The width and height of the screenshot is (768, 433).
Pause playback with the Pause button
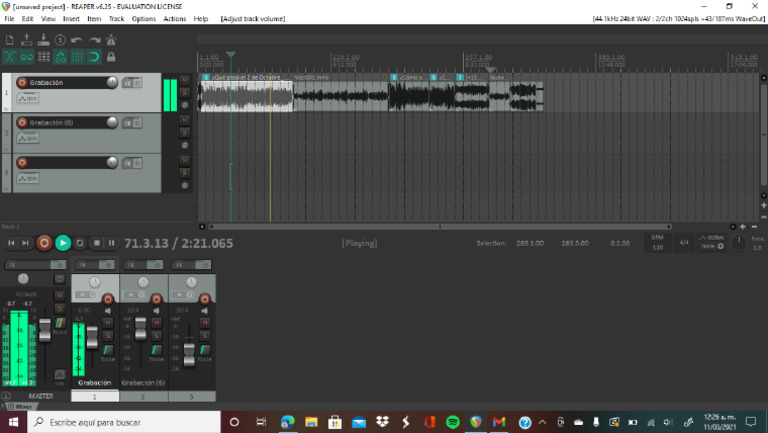pos(112,242)
